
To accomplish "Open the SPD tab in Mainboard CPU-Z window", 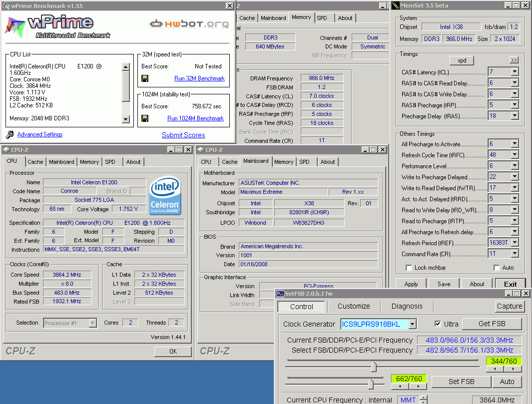I will pyautogui.click(x=304, y=162).
